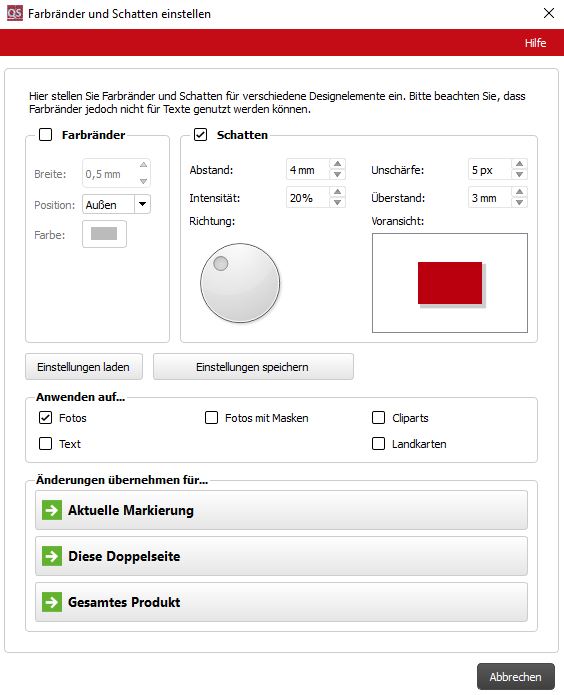The image size is (564, 695).
Task: Decrease Intensität with the down arrow
Action: [337, 203]
